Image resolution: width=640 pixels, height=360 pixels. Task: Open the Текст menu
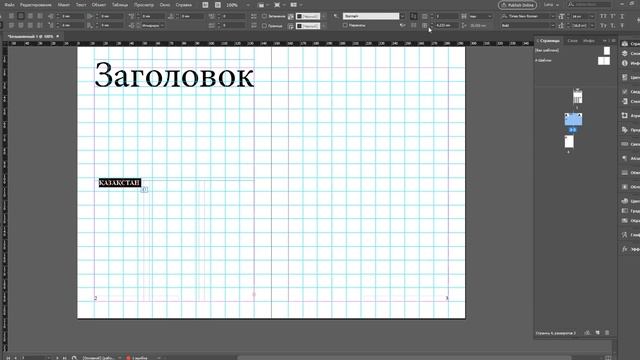pos(81,5)
